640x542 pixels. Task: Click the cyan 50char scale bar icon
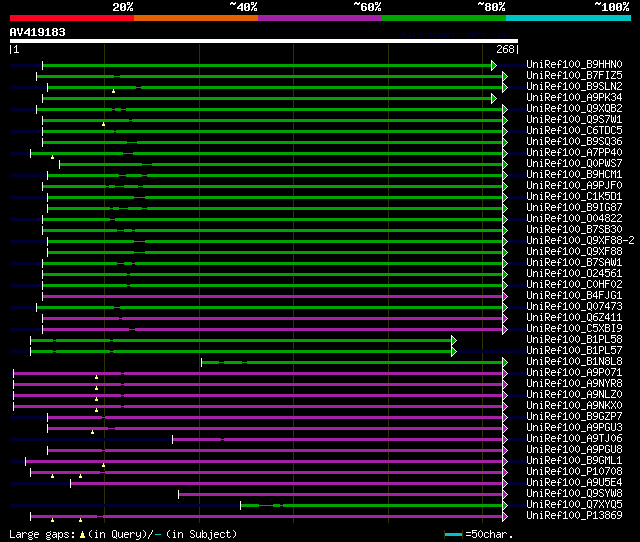coord(453,535)
